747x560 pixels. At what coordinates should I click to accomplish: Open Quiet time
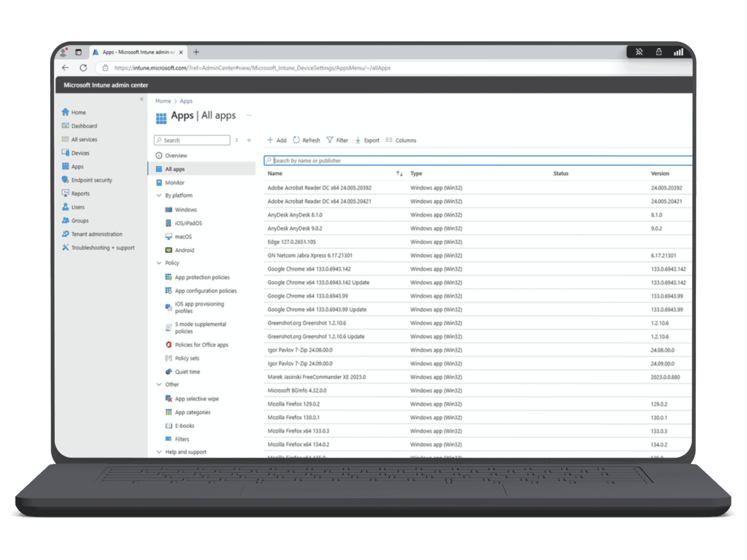click(182, 372)
